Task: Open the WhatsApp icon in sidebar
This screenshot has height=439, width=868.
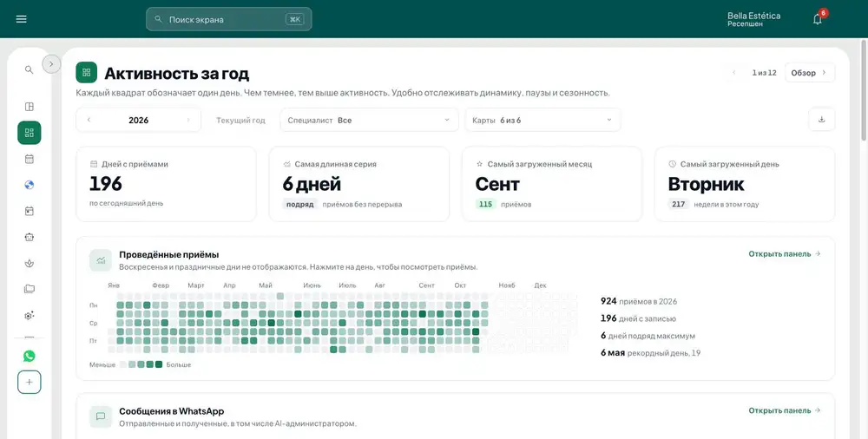Action: click(30, 356)
